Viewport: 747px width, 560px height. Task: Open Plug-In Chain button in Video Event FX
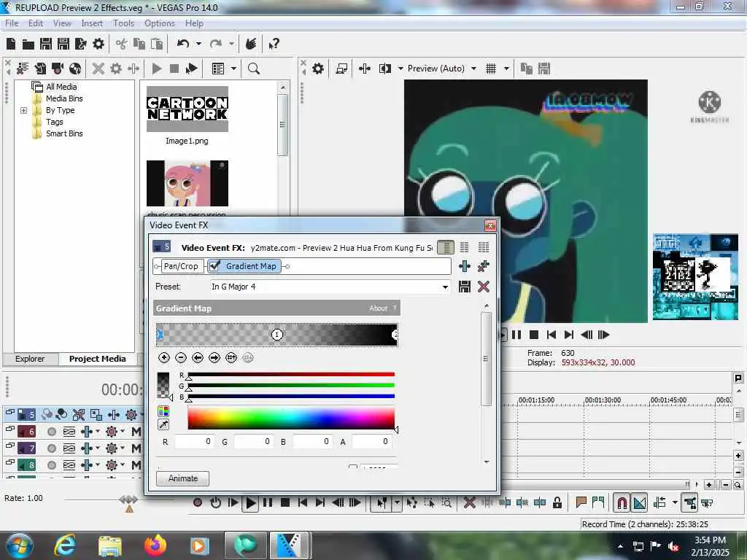(x=465, y=266)
